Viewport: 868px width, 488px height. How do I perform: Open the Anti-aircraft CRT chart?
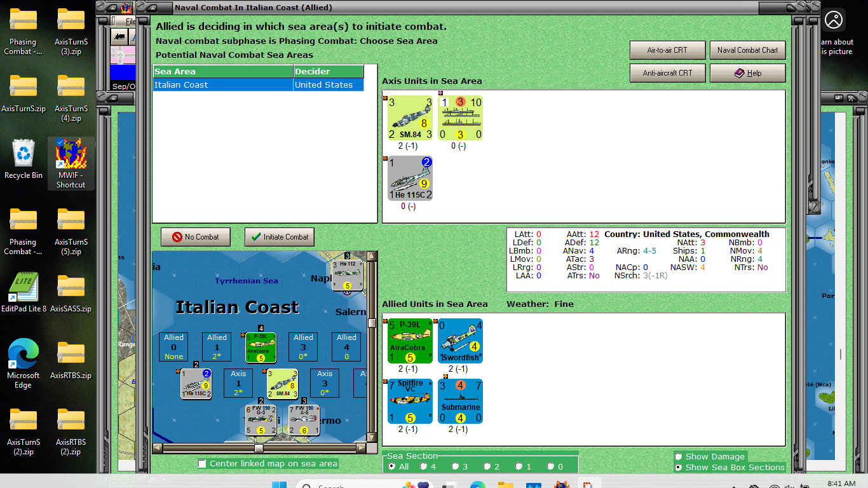point(667,73)
